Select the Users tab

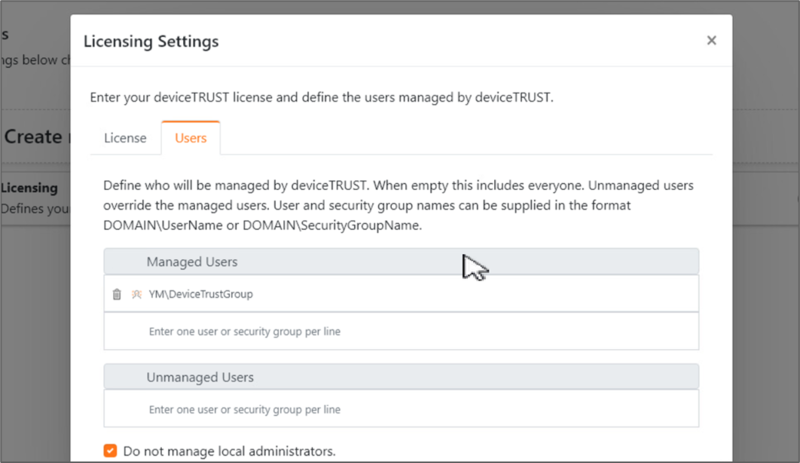191,138
